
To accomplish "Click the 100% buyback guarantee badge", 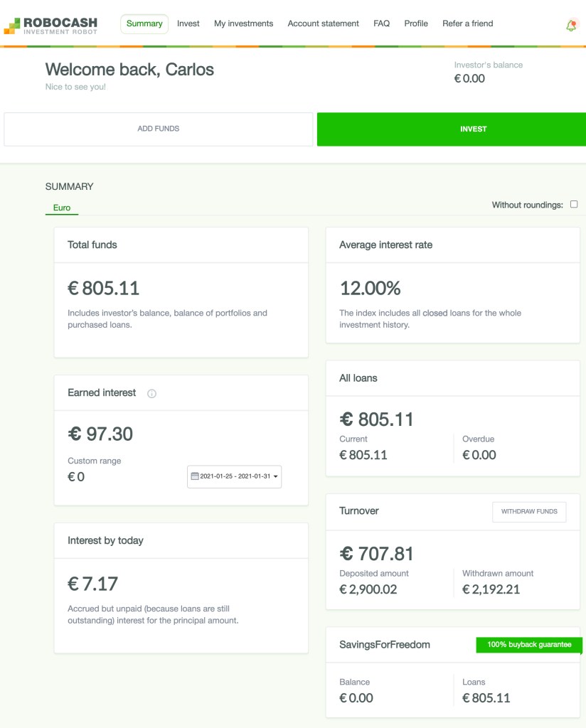I will tap(529, 645).
